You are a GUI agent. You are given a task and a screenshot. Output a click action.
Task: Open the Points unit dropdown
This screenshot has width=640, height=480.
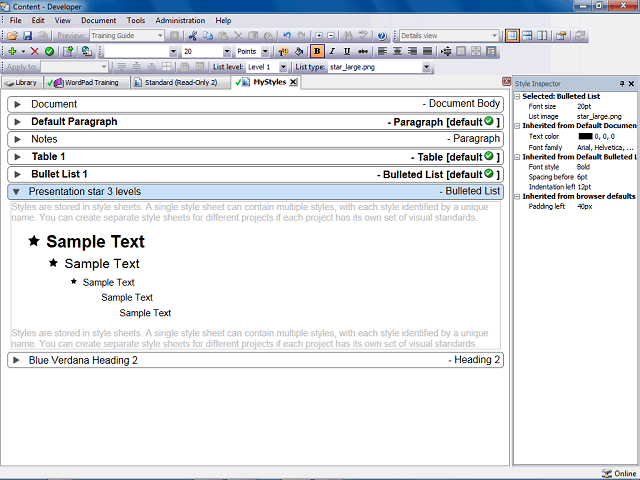tap(265, 51)
